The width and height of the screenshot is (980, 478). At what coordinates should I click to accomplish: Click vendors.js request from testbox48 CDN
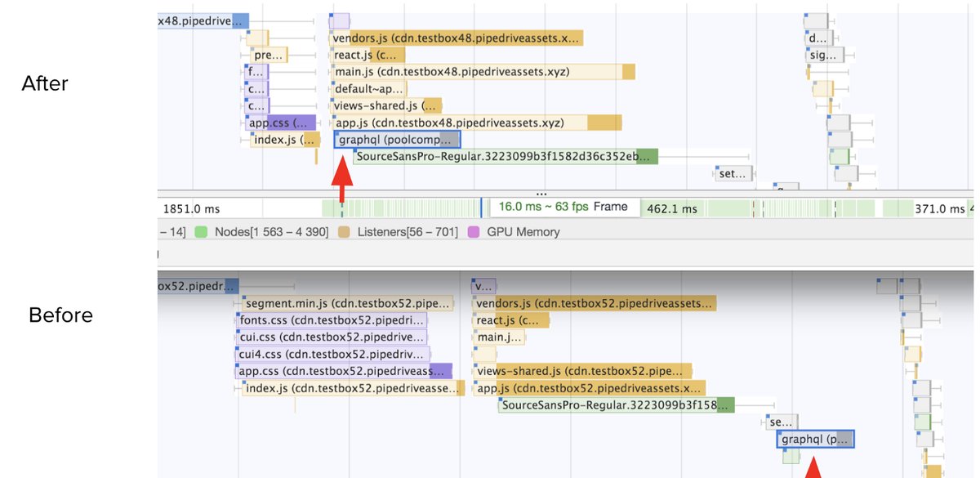457,38
